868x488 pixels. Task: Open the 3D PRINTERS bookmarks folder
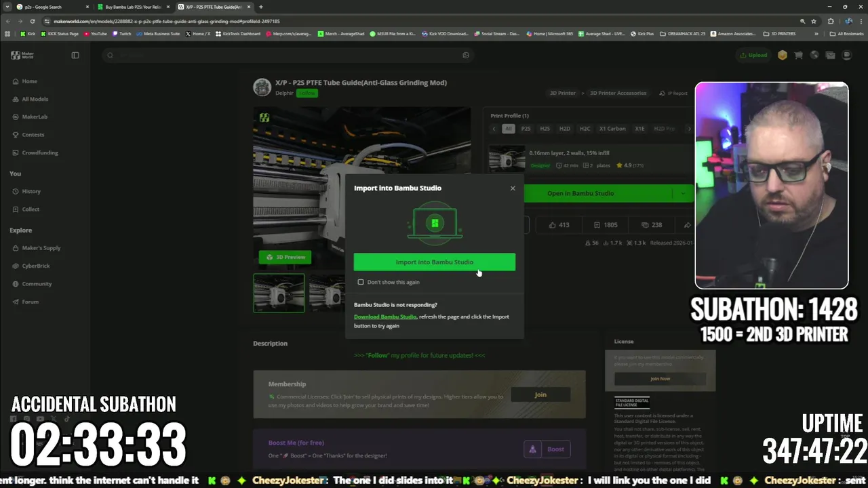[779, 33]
